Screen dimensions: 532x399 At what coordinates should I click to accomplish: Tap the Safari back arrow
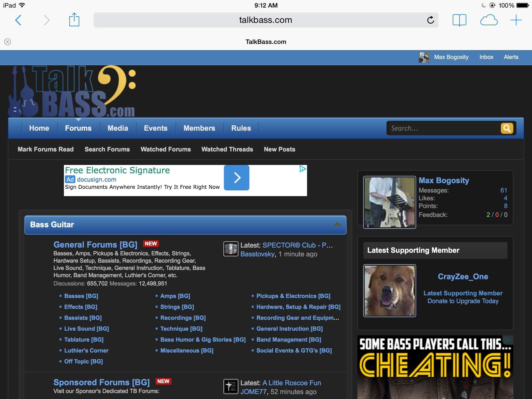pos(18,20)
